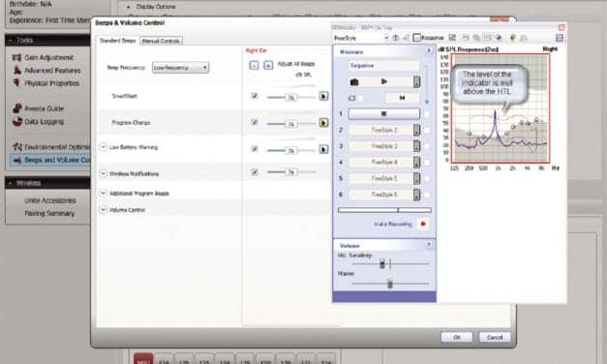Open Advanced Features from Tools panel
The image size is (607, 364).
52,71
